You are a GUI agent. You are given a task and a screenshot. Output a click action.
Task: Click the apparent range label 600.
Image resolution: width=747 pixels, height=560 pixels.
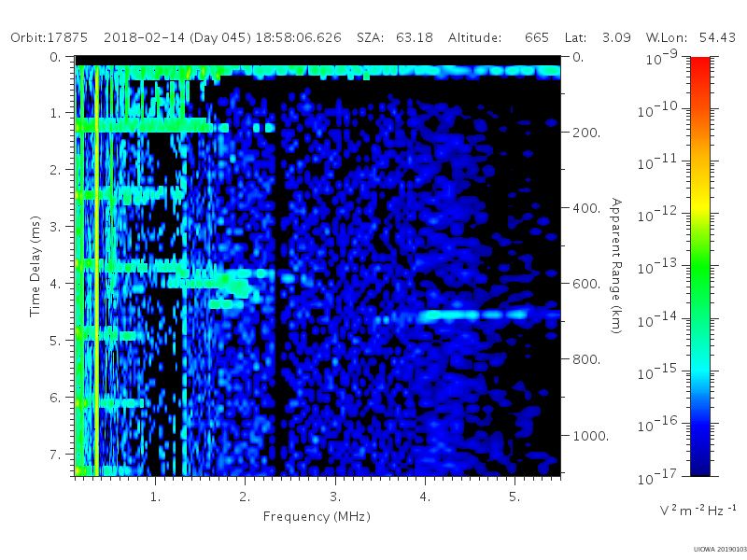tap(586, 284)
